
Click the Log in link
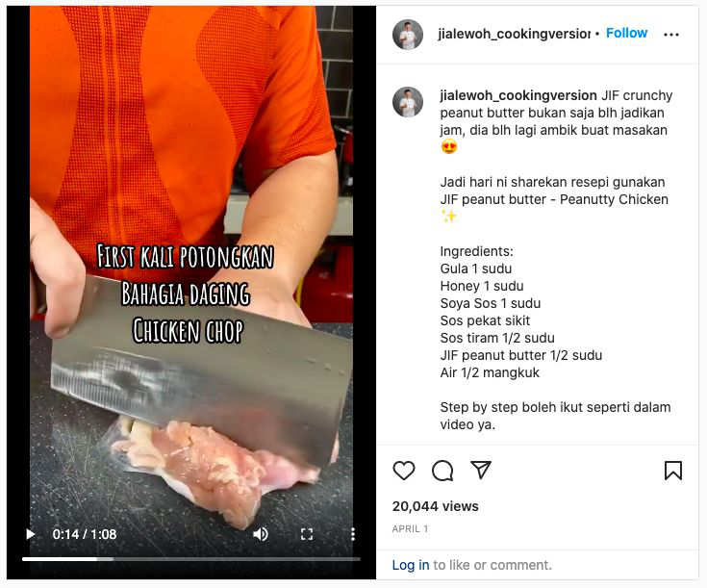coord(411,565)
